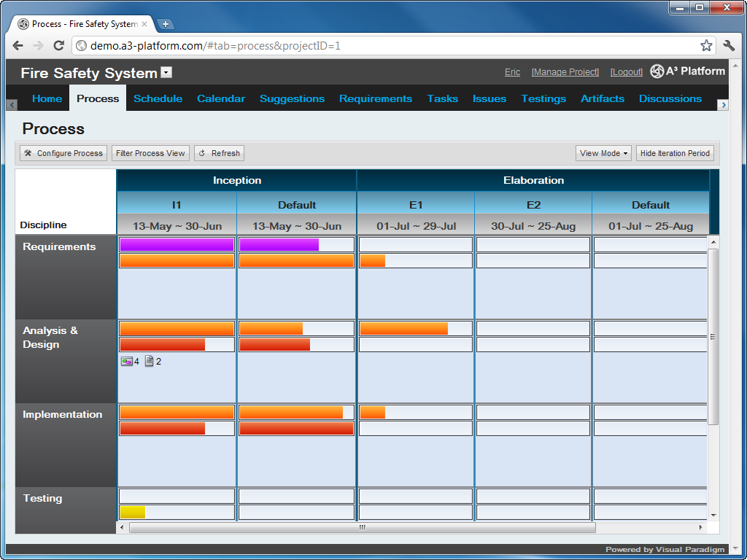Select the Inception phase header
Screen dimensions: 747x560
(237, 181)
